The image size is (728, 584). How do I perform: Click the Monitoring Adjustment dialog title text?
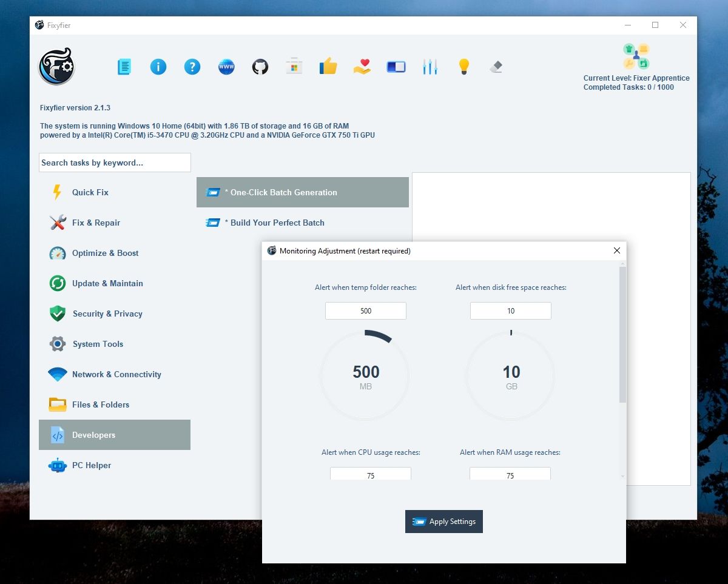tap(345, 251)
